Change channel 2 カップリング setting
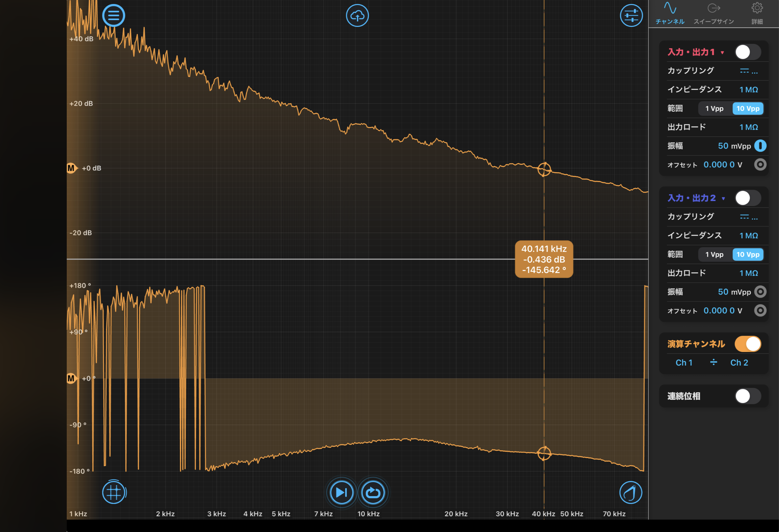This screenshot has width=779, height=532. (748, 217)
